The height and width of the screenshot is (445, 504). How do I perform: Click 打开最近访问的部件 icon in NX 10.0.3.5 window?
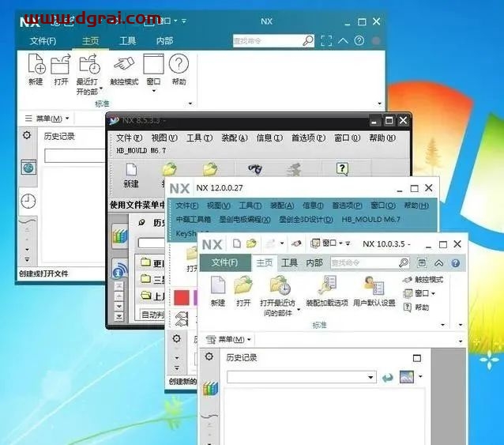click(280, 285)
